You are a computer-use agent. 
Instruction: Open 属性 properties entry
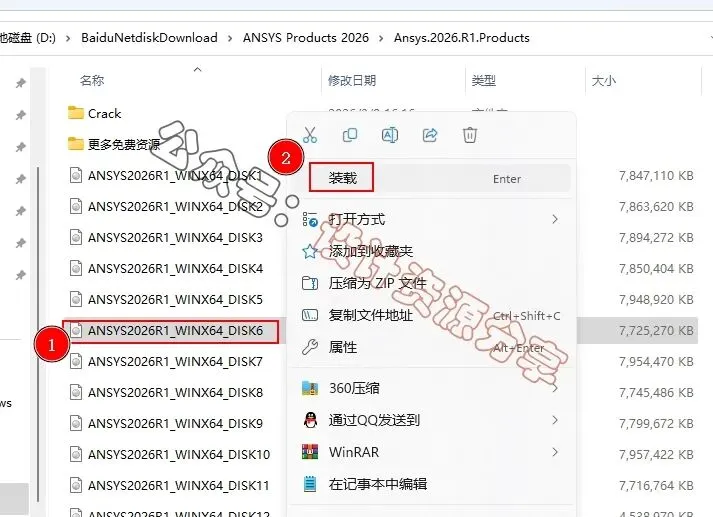[432, 347]
